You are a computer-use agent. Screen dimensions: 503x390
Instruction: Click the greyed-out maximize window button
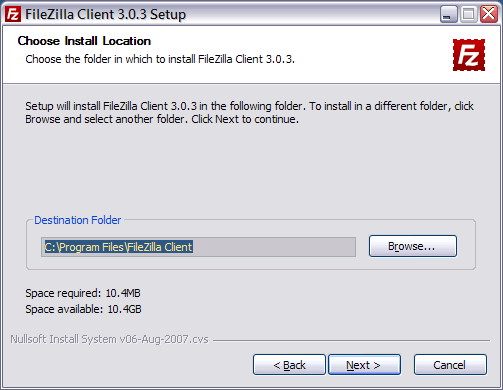(x=469, y=14)
